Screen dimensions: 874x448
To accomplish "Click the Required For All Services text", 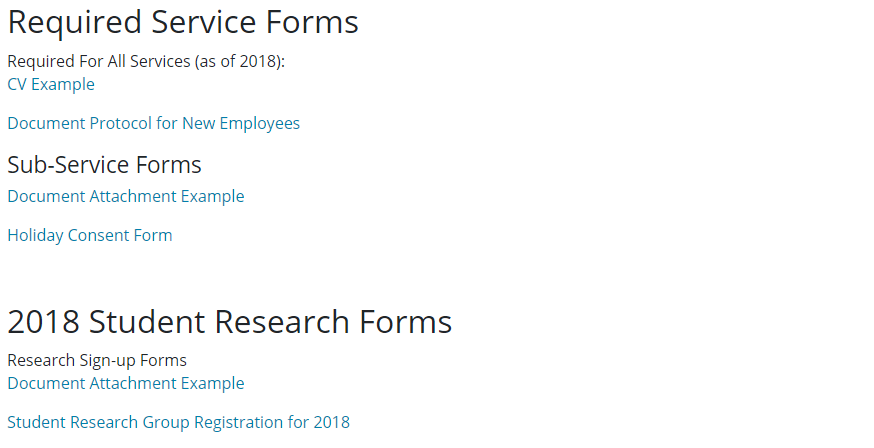I will [146, 61].
